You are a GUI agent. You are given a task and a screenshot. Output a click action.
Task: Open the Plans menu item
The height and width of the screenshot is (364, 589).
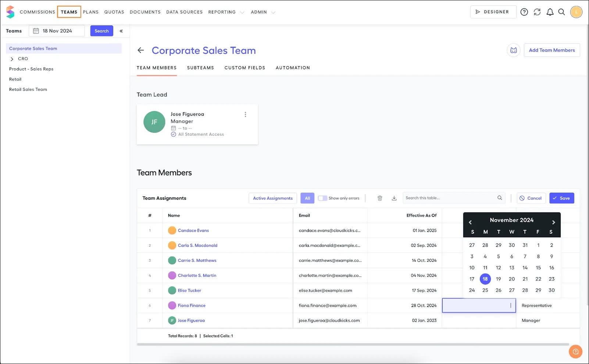coord(91,12)
